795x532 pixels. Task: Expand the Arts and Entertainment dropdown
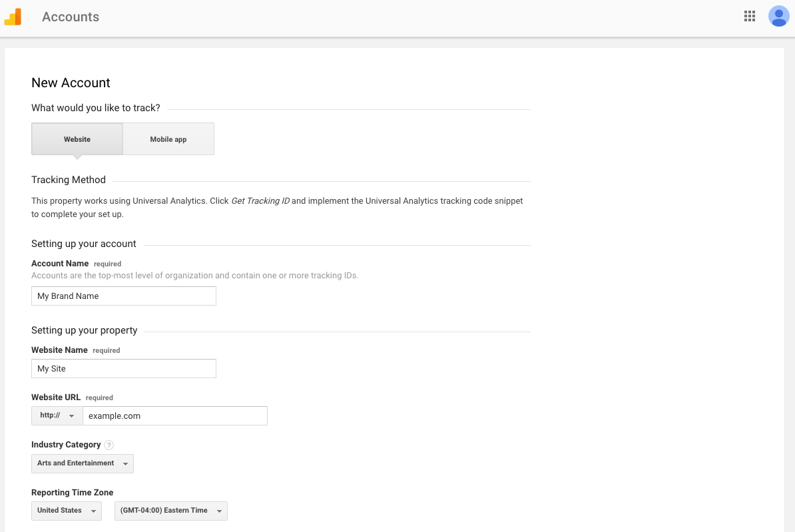(x=83, y=463)
